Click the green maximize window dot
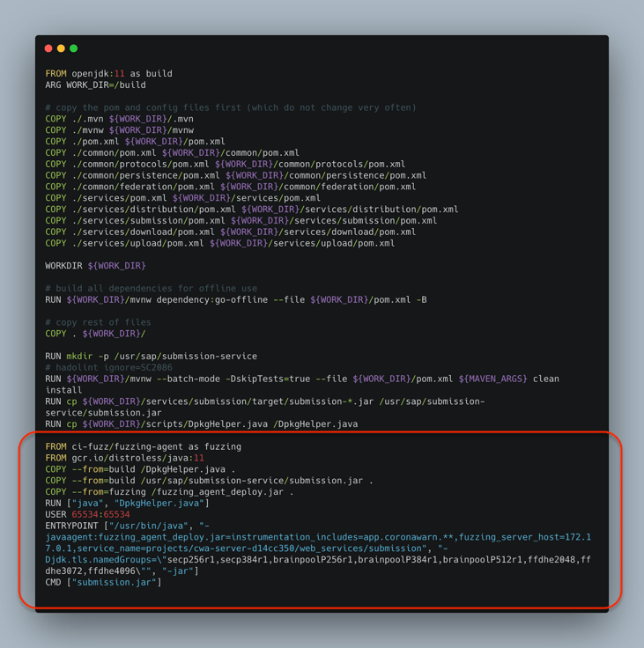Viewport: 644px width, 648px height. coord(74,48)
